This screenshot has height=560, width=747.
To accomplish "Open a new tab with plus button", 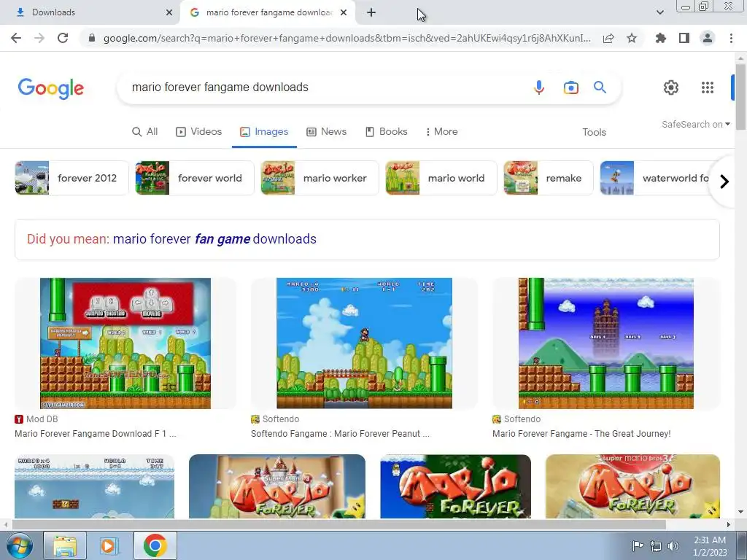I will (x=371, y=12).
